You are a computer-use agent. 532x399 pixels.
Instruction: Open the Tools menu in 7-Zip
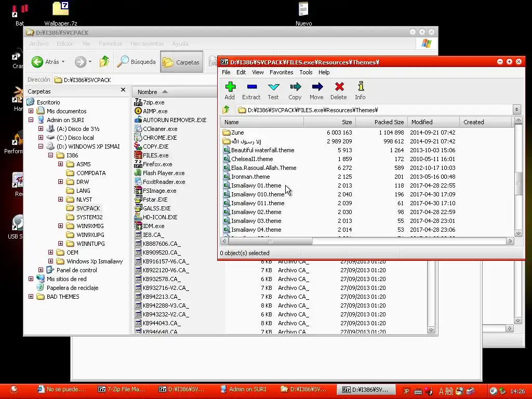305,72
